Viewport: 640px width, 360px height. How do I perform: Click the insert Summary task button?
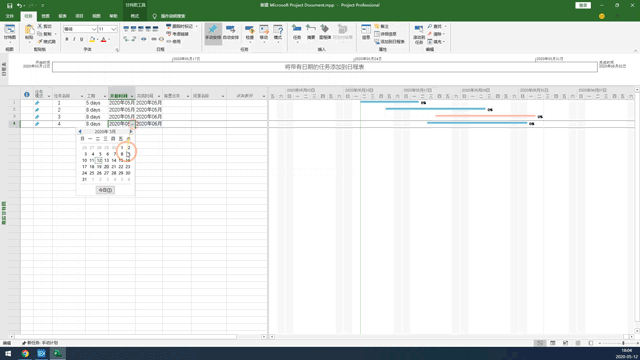tap(311, 33)
